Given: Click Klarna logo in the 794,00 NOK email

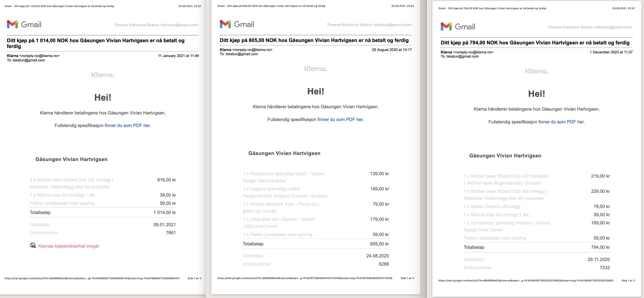Looking at the screenshot, I should [537, 71].
